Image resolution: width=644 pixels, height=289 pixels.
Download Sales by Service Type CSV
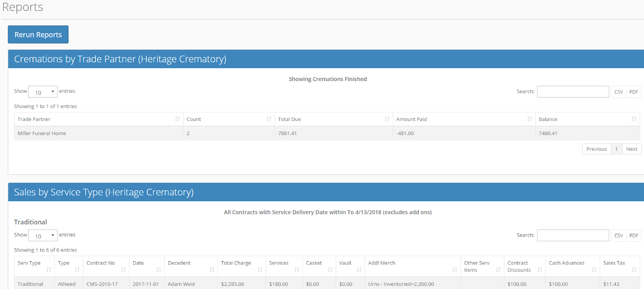coord(619,235)
